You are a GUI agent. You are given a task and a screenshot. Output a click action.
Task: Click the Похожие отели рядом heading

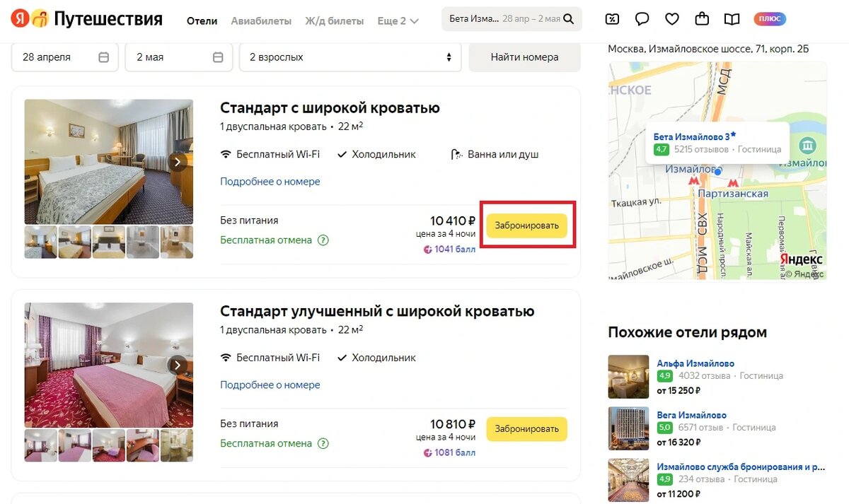coord(687,332)
